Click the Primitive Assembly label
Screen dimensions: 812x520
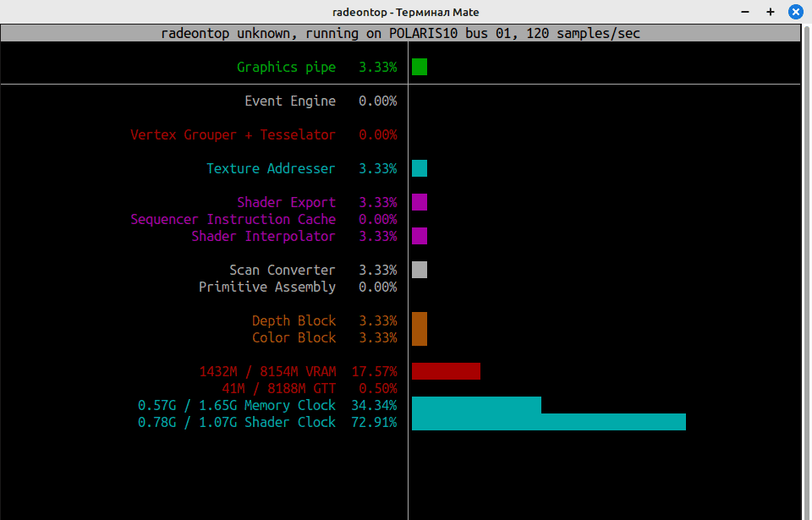click(267, 287)
